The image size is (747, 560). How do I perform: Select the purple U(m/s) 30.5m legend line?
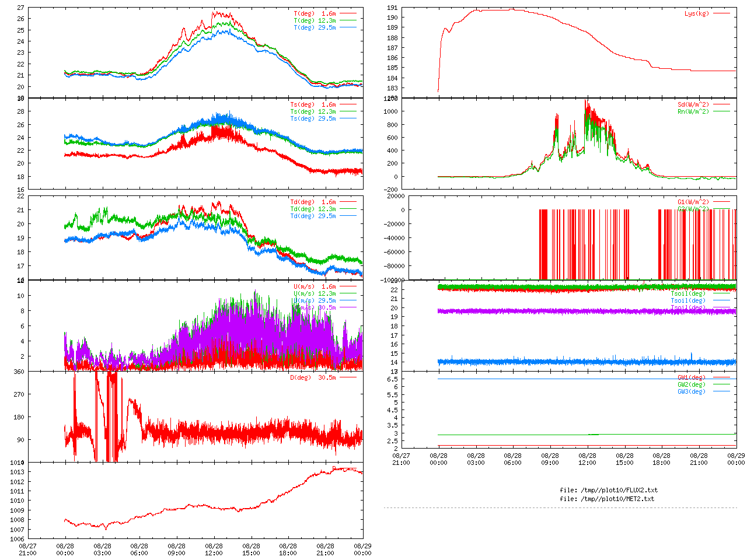[x=348, y=307]
